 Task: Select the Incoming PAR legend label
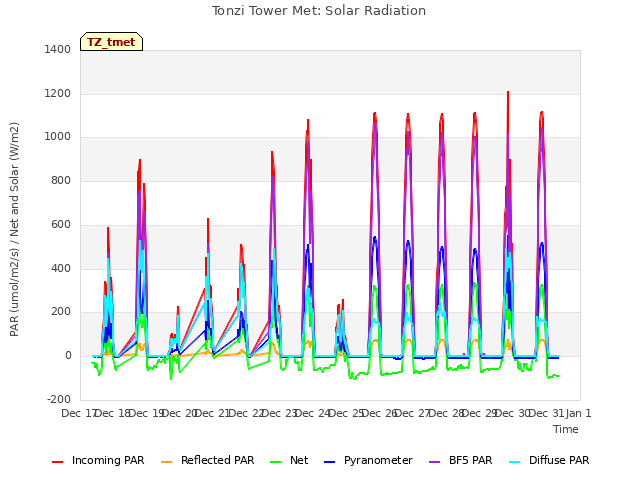pyautogui.click(x=108, y=460)
